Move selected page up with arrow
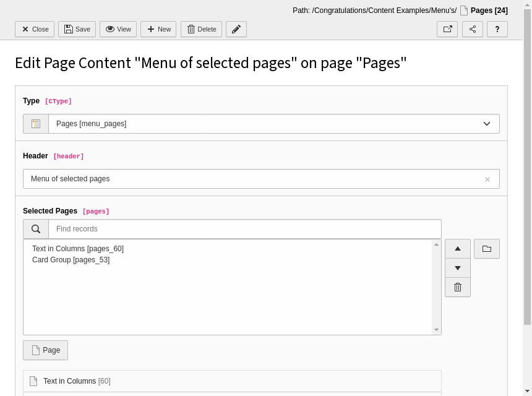 pyautogui.click(x=458, y=249)
